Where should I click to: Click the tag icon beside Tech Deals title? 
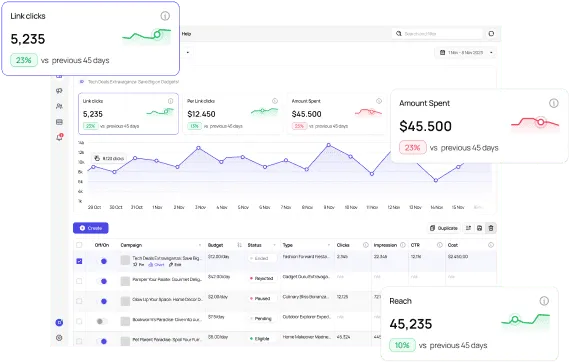click(82, 82)
